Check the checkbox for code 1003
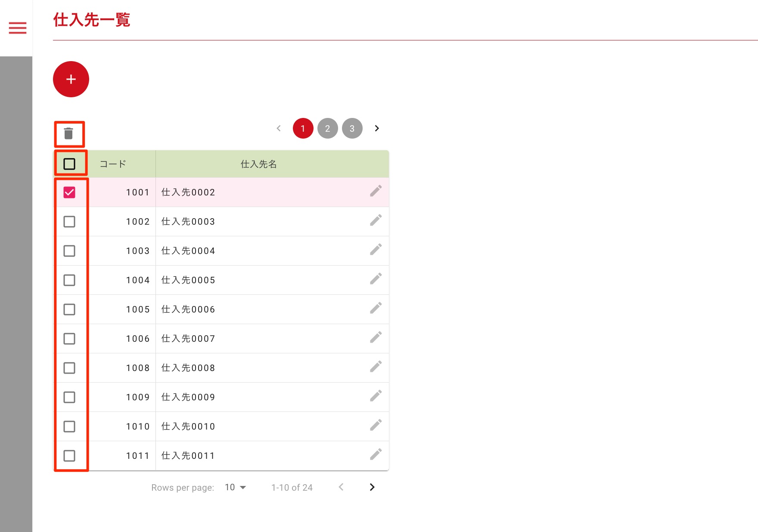 [x=69, y=251]
